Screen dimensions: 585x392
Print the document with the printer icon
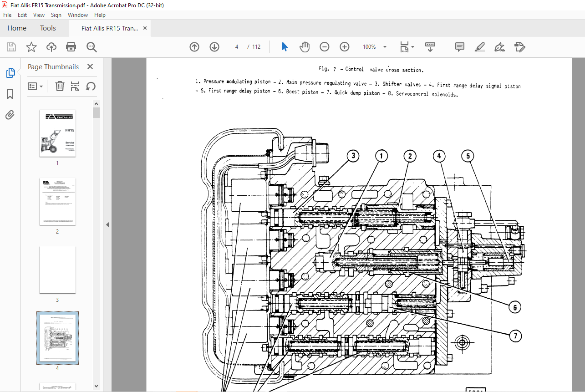pos(71,47)
